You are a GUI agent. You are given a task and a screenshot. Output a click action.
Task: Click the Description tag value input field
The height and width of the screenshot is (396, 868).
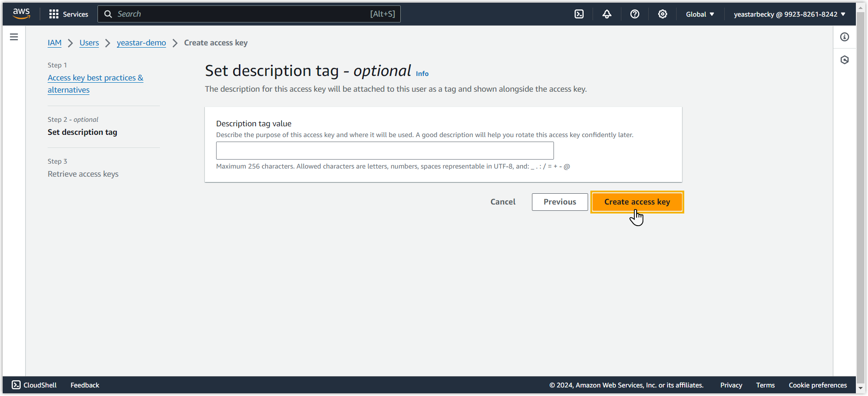(x=385, y=151)
